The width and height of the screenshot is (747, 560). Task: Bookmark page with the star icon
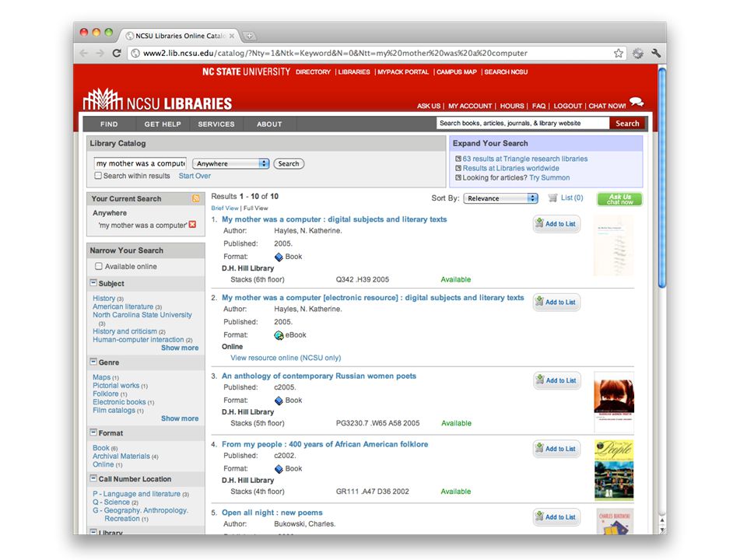click(x=619, y=53)
